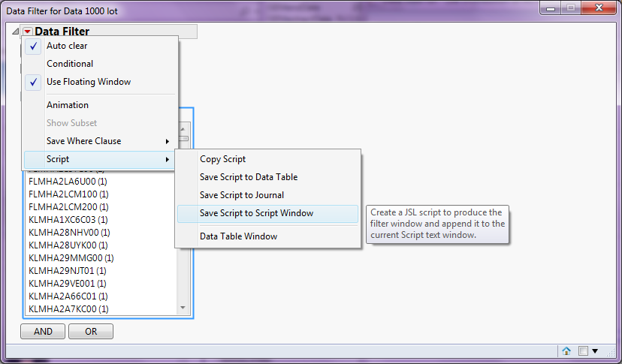The image size is (622, 364).
Task: Click the home window icon in status bar
Action: click(x=566, y=351)
